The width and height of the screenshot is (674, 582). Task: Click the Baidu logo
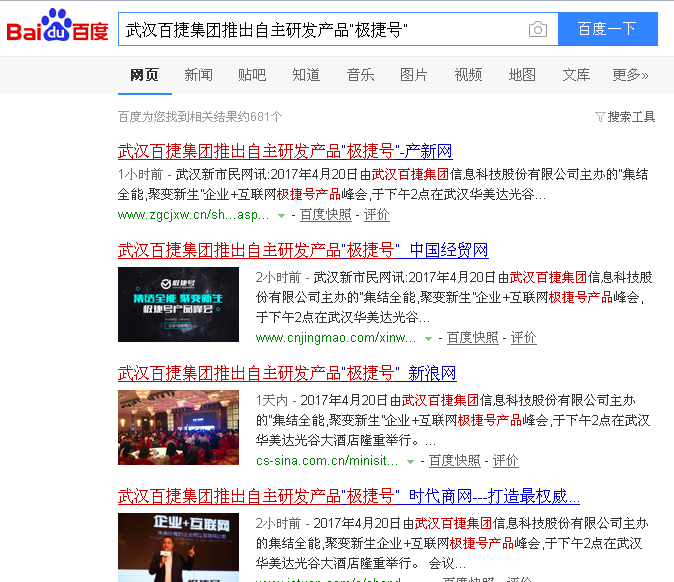tap(57, 26)
